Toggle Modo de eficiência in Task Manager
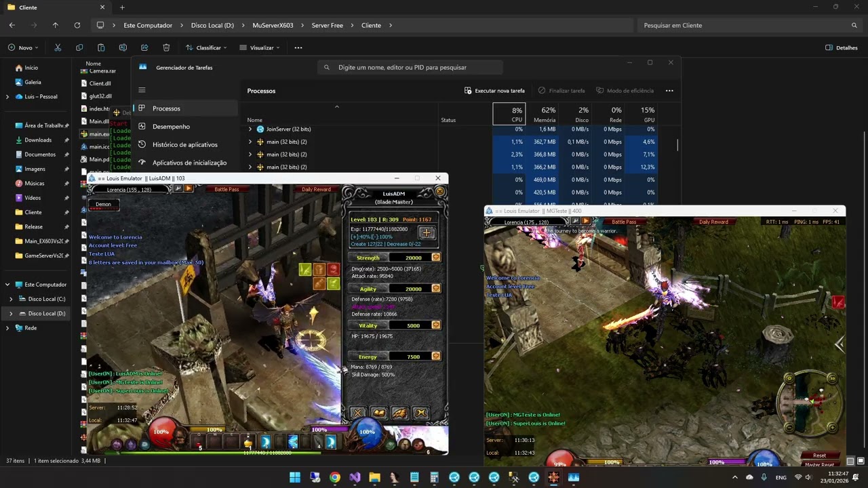Image resolution: width=868 pixels, height=488 pixels. 625,90
